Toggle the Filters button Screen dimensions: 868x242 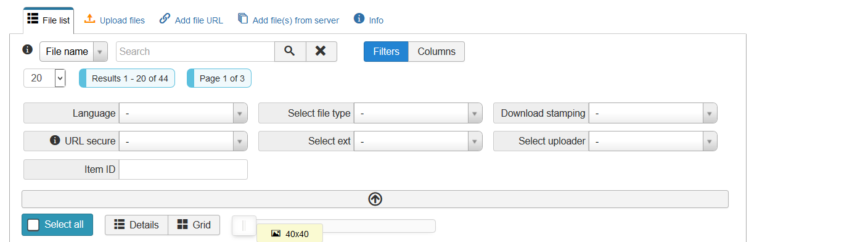tap(386, 52)
